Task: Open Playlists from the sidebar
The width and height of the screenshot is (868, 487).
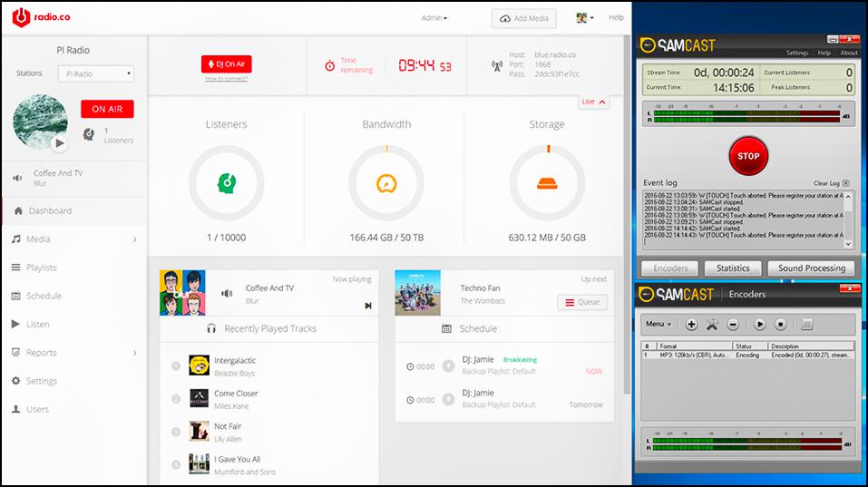Action: pos(42,268)
